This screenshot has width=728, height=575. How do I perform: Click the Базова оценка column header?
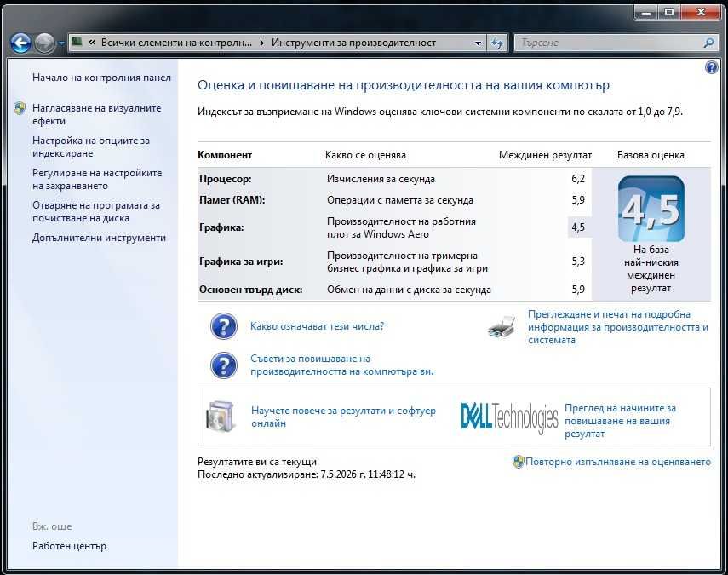click(651, 155)
